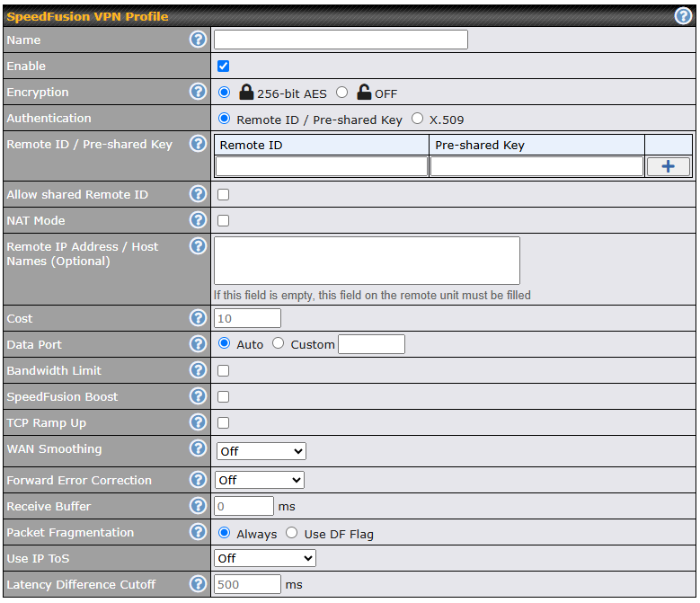Open help icon for Cost
Screen dimensions: 700x603
(198, 318)
